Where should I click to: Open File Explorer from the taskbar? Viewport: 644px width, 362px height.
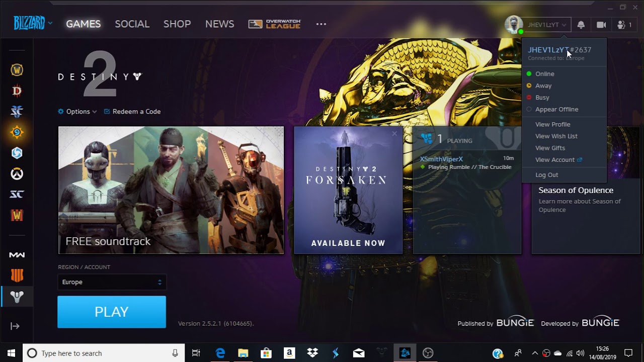[x=243, y=353]
